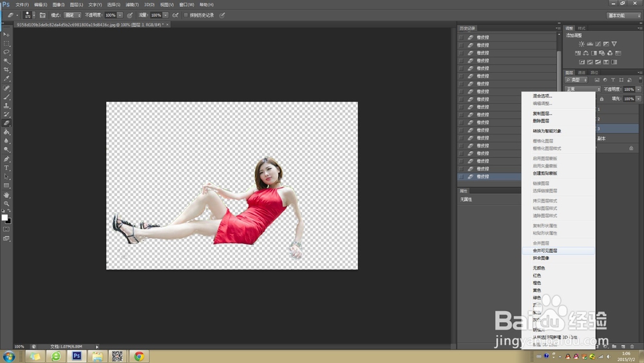Select the Lasso tool
Viewport: 644px width, 363px height.
click(x=6, y=52)
